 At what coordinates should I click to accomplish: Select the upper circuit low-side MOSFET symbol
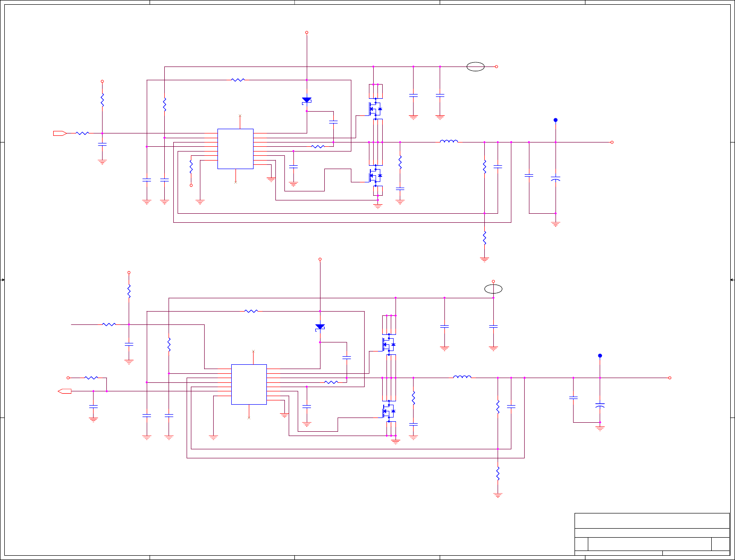375,175
